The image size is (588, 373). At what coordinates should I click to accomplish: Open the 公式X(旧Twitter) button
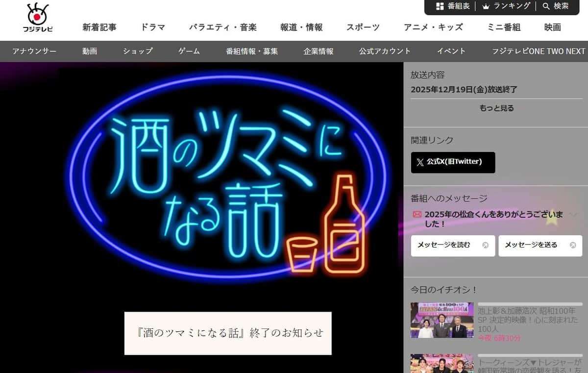click(453, 162)
